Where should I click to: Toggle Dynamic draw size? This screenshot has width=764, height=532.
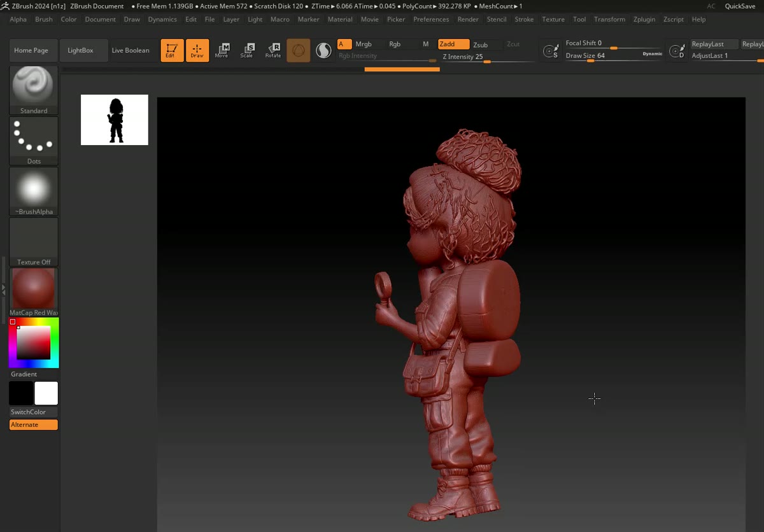pyautogui.click(x=653, y=54)
